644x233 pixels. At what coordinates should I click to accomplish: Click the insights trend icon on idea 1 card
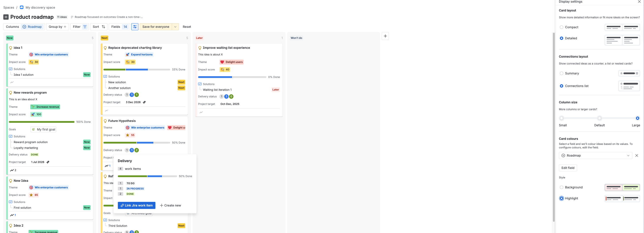(12, 82)
